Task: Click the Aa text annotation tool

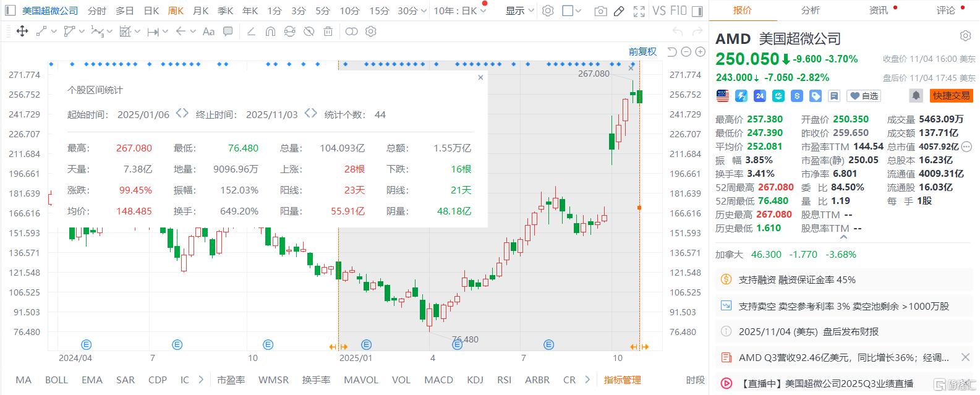Action: 208,32
